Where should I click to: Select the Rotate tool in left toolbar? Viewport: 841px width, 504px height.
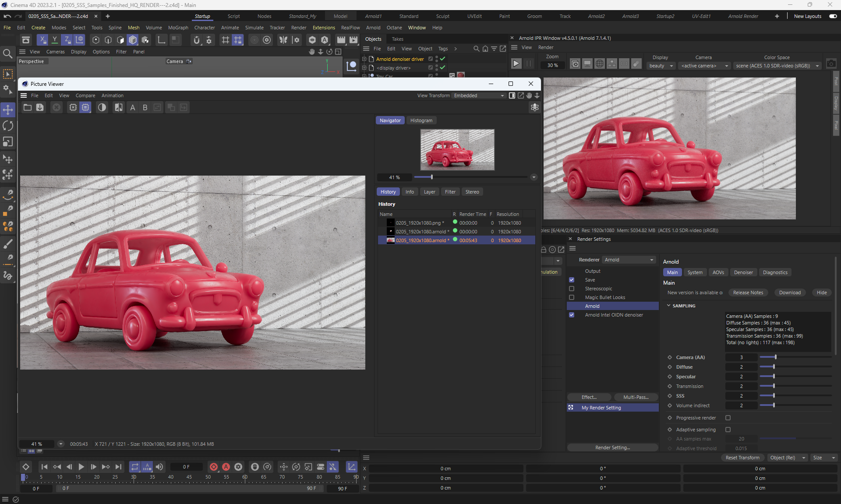coord(8,126)
